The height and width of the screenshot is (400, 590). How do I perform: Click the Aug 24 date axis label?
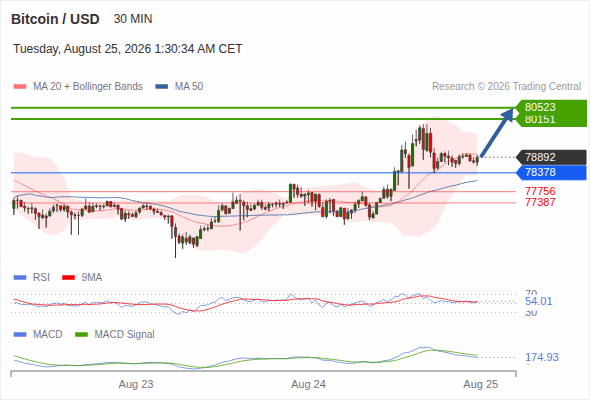point(308,384)
